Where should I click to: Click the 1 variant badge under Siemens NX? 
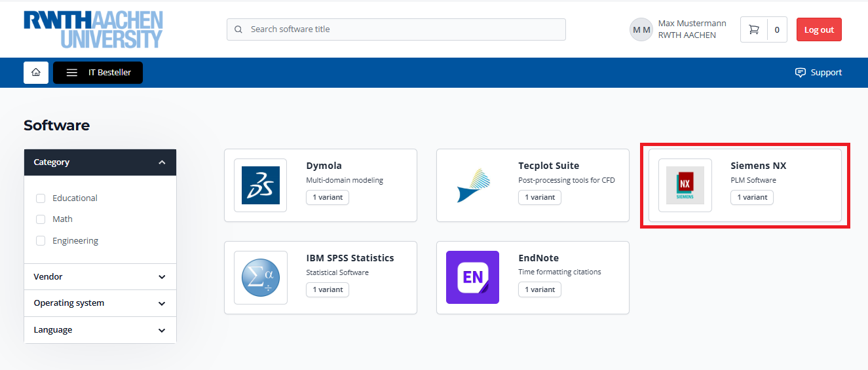tap(752, 197)
